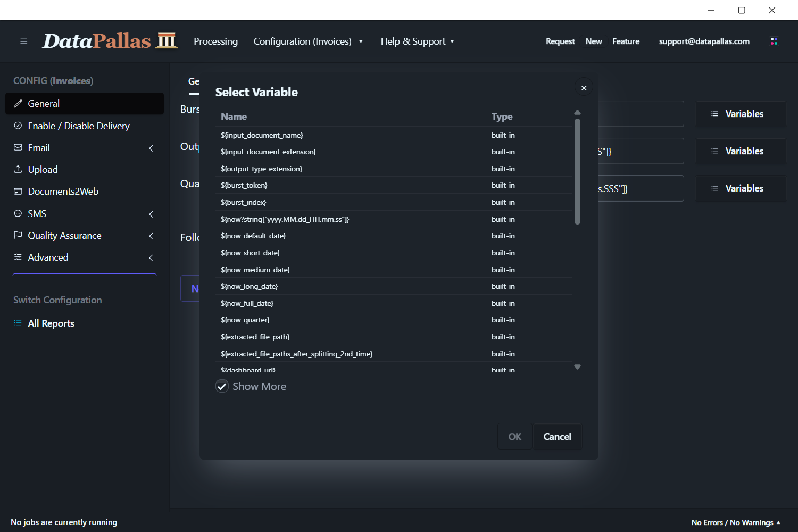Screen dimensions: 798x532
Task: Click the first Variables button
Action: (x=741, y=114)
